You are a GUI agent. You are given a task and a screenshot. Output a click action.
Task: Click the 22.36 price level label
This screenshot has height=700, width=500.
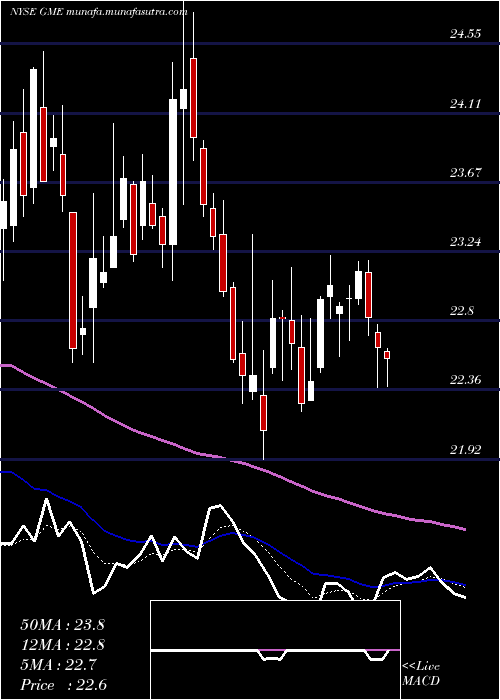[x=465, y=380]
